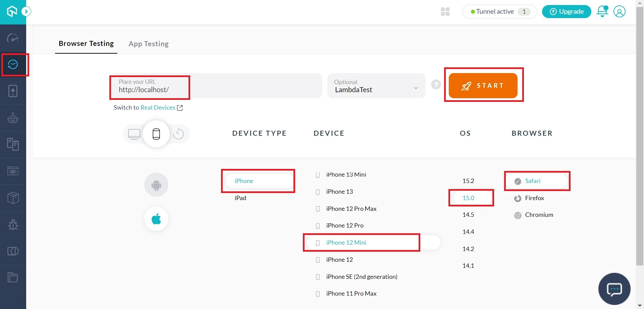This screenshot has height=309, width=644.
Task: Open the LambdaTest tunnel dropdown
Action: (x=376, y=86)
